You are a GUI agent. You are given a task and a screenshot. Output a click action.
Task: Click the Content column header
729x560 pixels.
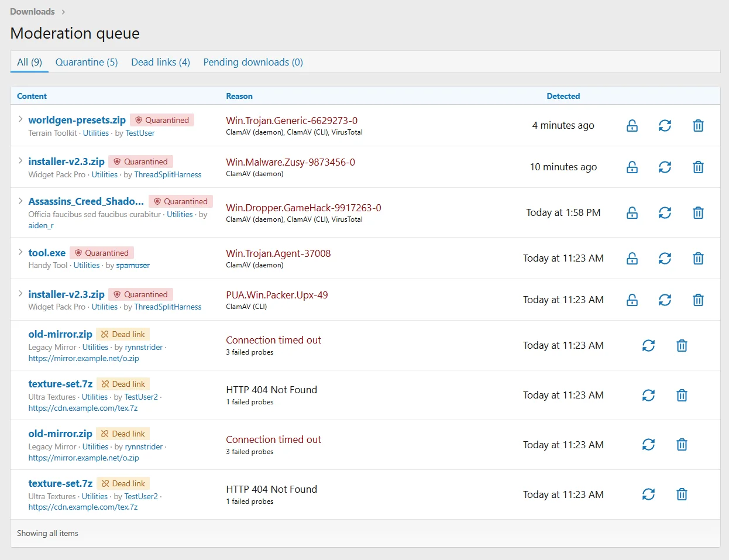(32, 96)
